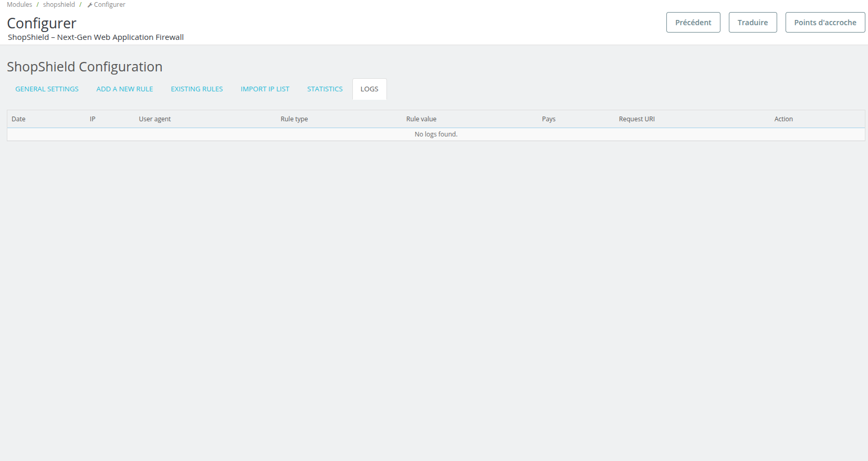Select the Logs tab
This screenshot has width=868, height=461.
[x=369, y=89]
